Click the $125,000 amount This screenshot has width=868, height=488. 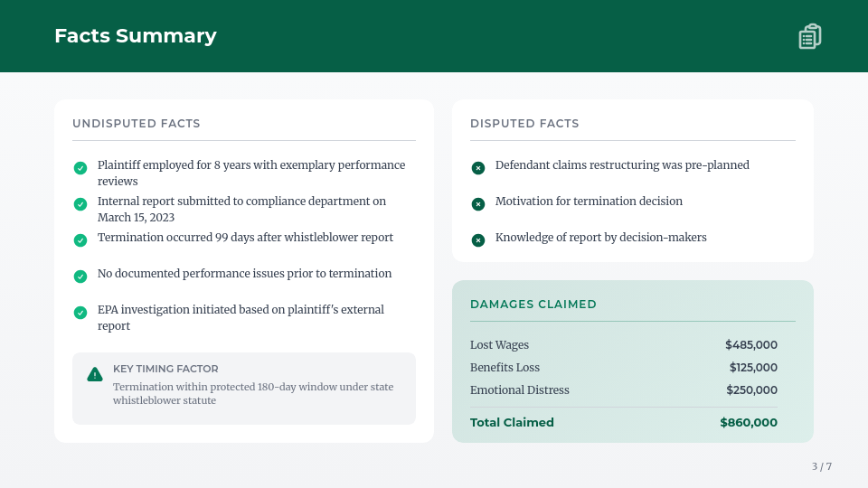pos(753,368)
